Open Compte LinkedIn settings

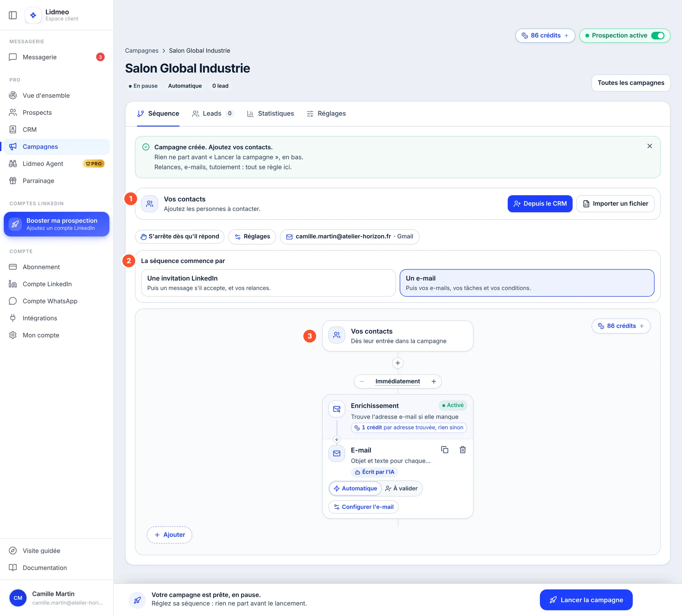(x=57, y=284)
